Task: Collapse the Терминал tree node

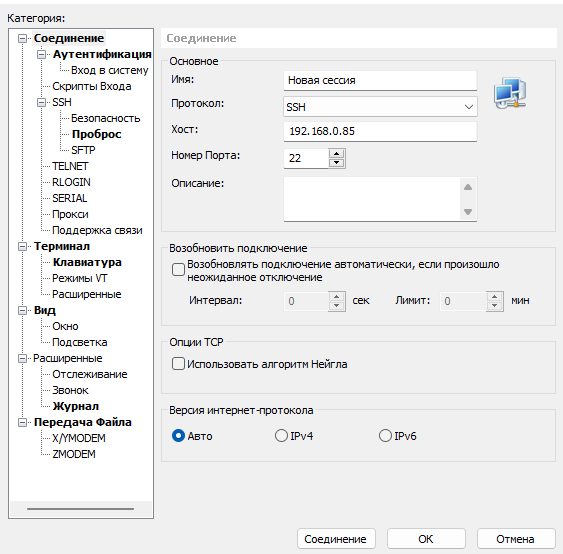Action: coord(22,246)
